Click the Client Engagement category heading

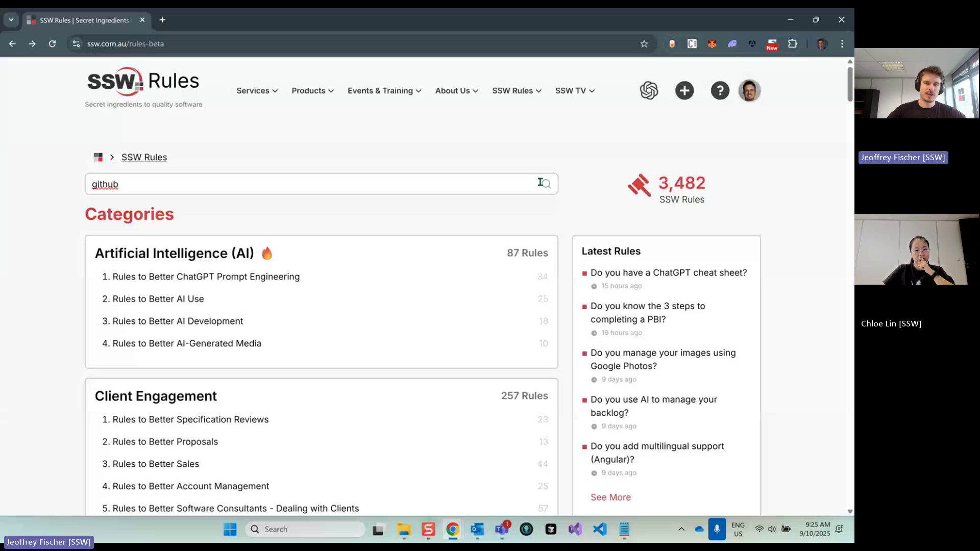coord(156,396)
